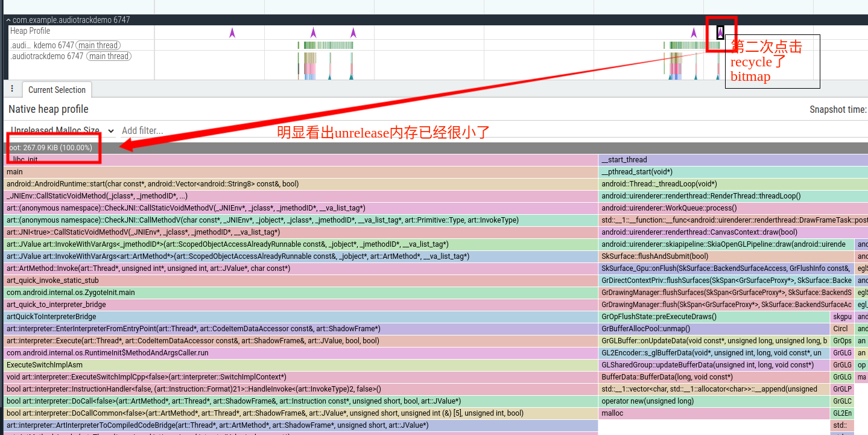Select the small skgpu flamegraph frame
The image size is (868, 435).
click(x=843, y=317)
